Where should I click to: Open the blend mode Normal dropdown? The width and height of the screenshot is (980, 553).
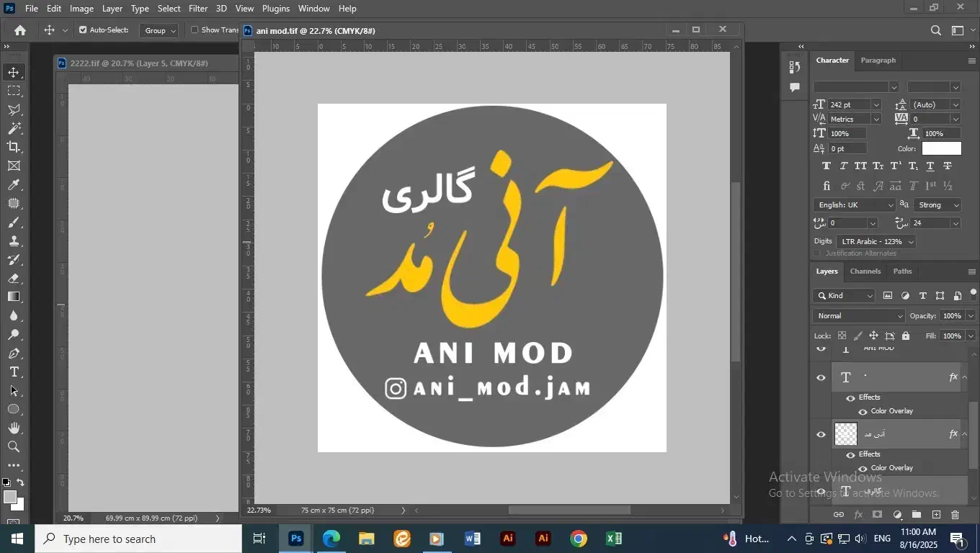[x=859, y=316]
